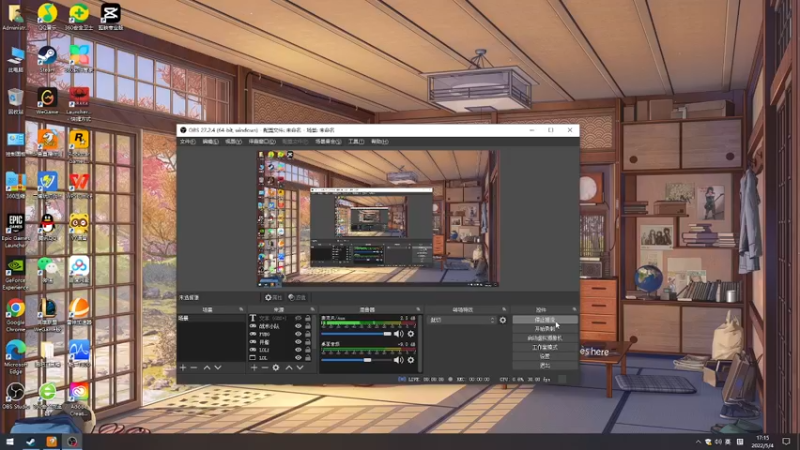Pop out the Sources dock panel icon
Screen dimensions: 800x450
(312, 310)
